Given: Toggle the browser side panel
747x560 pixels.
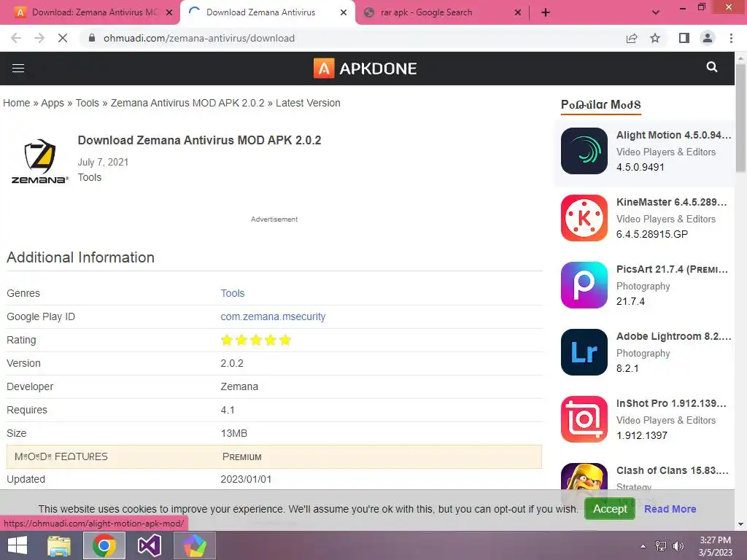Looking at the screenshot, I should [684, 38].
